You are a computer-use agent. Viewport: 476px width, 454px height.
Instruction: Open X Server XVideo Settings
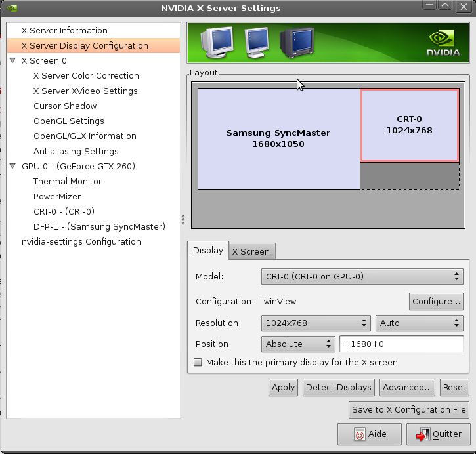pyautogui.click(x=85, y=91)
